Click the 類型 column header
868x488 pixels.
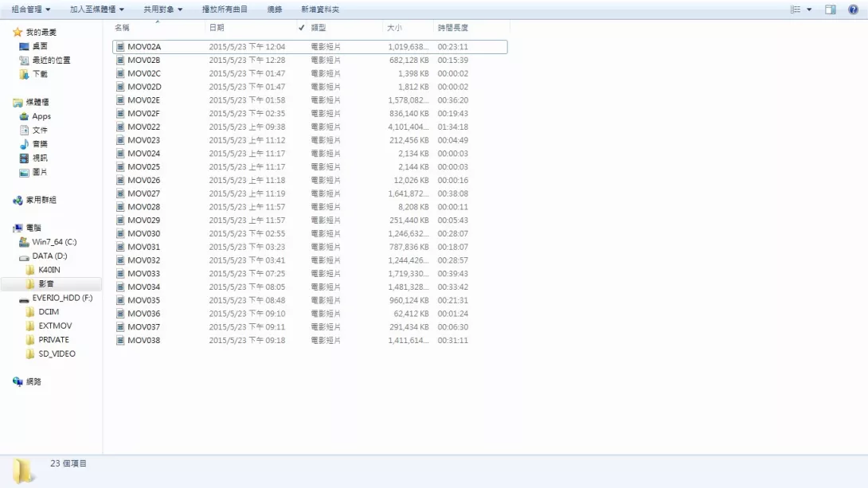coord(319,28)
